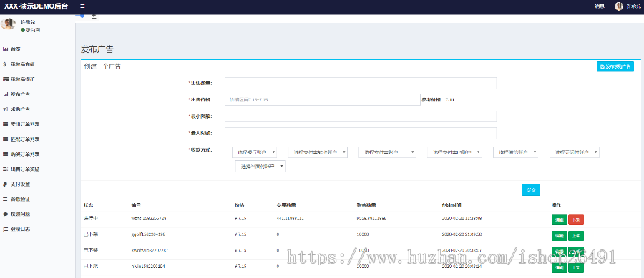Click 上架 for ad jgolf1582204198
This screenshot has height=278, width=644.
point(576,236)
